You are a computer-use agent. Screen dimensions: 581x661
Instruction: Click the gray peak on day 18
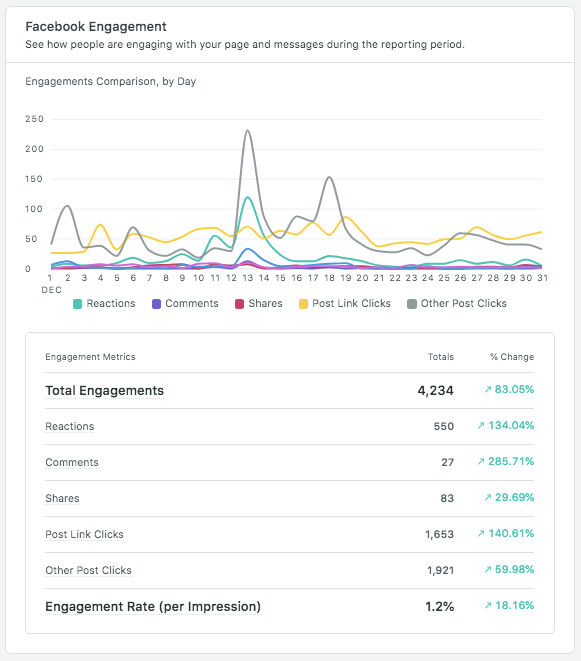pyautogui.click(x=329, y=178)
